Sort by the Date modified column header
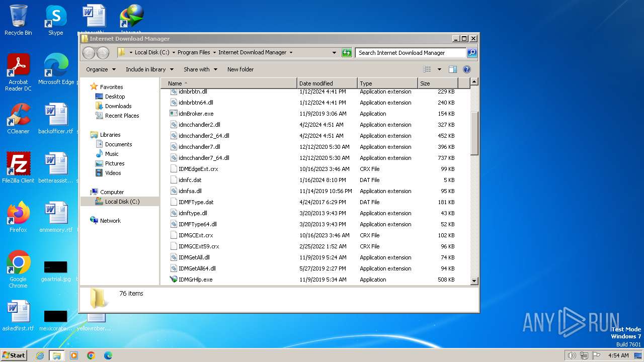This screenshot has height=362, width=644. (x=327, y=83)
